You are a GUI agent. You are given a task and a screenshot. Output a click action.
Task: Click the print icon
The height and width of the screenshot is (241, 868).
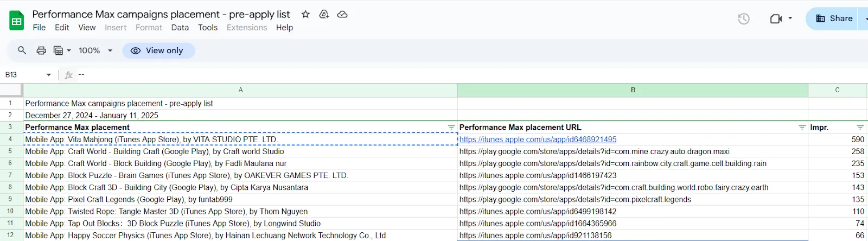[x=41, y=50]
